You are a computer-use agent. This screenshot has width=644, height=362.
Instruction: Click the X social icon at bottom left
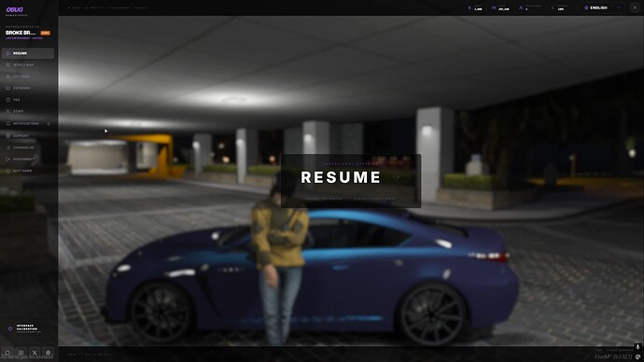coord(35,353)
